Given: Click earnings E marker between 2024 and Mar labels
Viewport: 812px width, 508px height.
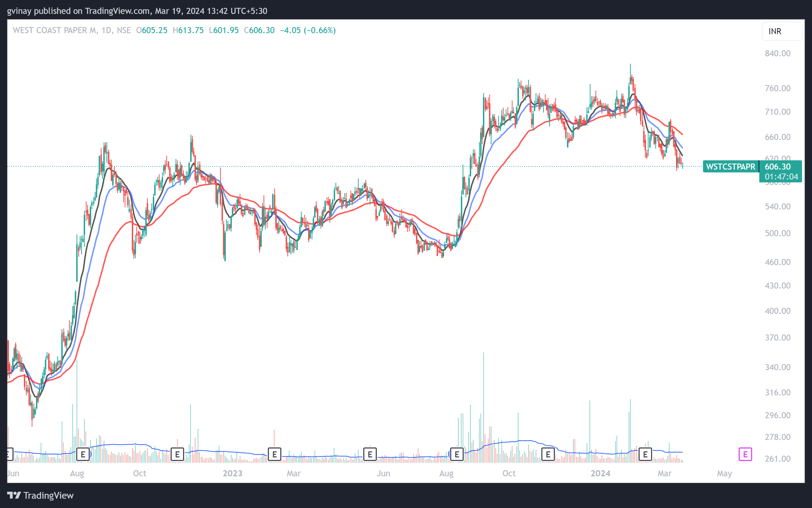Looking at the screenshot, I should tap(645, 454).
